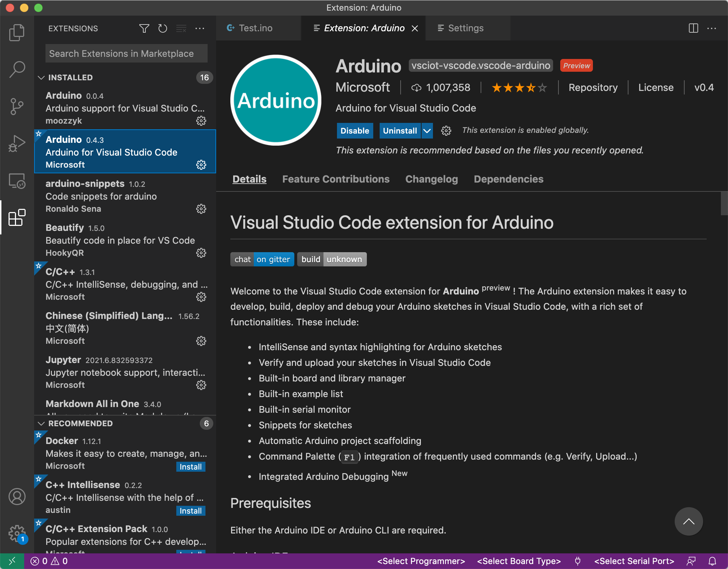The width and height of the screenshot is (728, 569).
Task: Open the Run and Debug view
Action: click(x=16, y=143)
